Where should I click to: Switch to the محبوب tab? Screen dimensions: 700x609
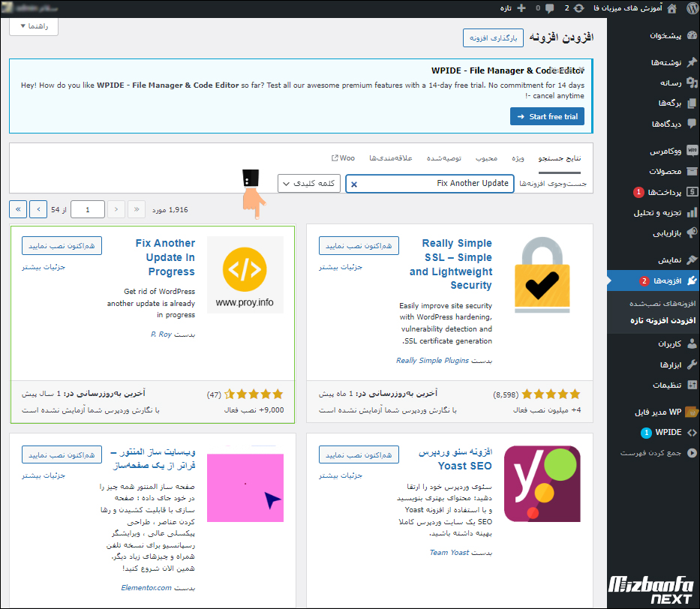[486, 158]
